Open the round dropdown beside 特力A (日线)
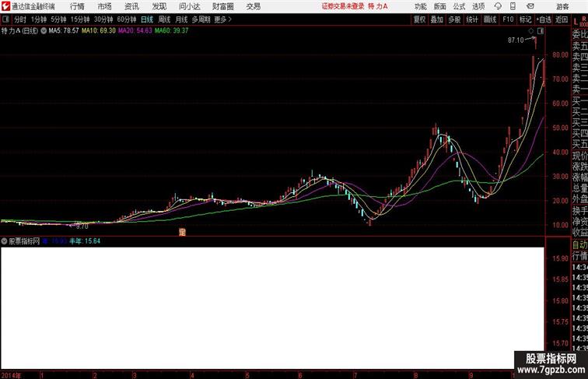Image resolution: width=588 pixels, height=379 pixels. [x=44, y=31]
